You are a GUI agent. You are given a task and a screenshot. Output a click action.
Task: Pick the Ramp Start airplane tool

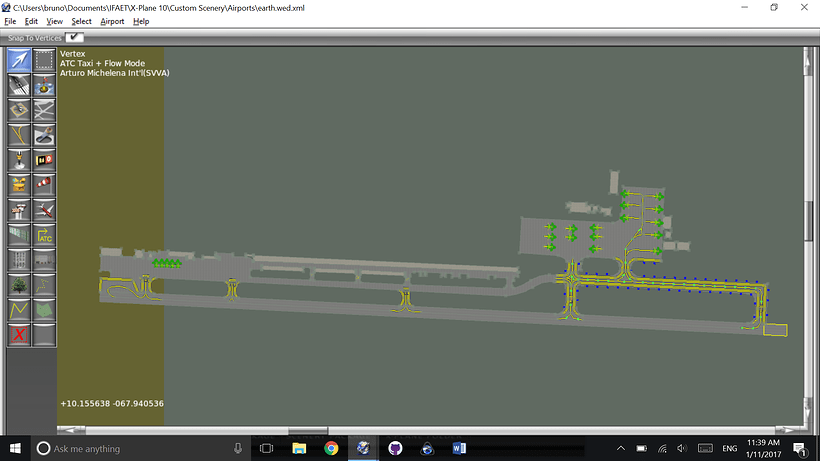(x=44, y=210)
